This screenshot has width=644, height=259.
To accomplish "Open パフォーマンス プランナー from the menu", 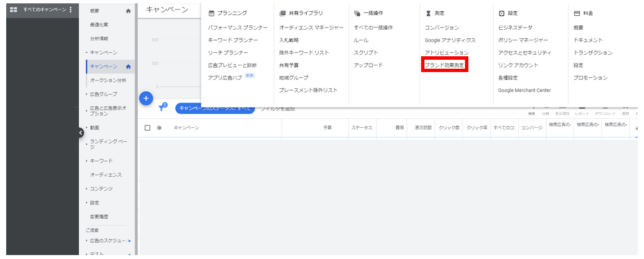I will 238,28.
